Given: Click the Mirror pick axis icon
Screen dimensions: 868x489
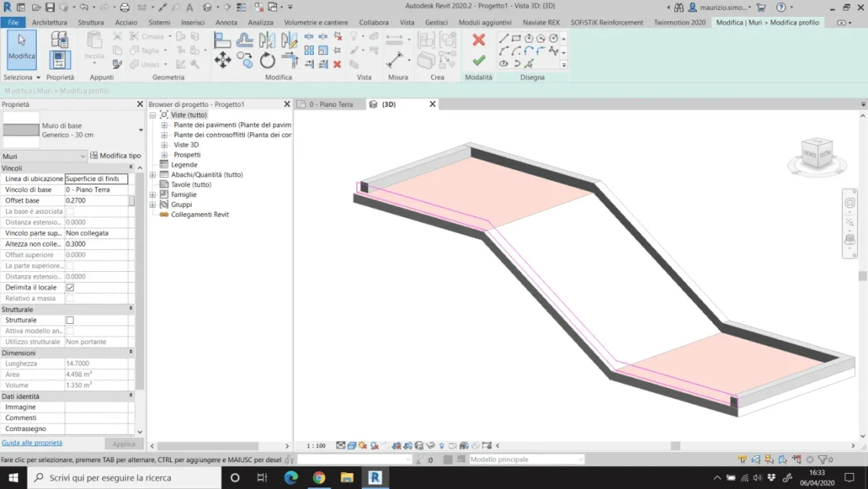Looking at the screenshot, I should tap(267, 40).
